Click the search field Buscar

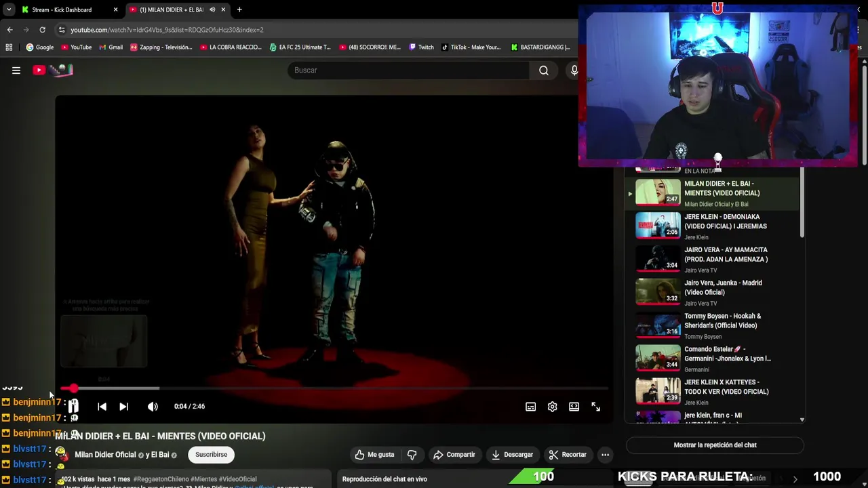408,70
